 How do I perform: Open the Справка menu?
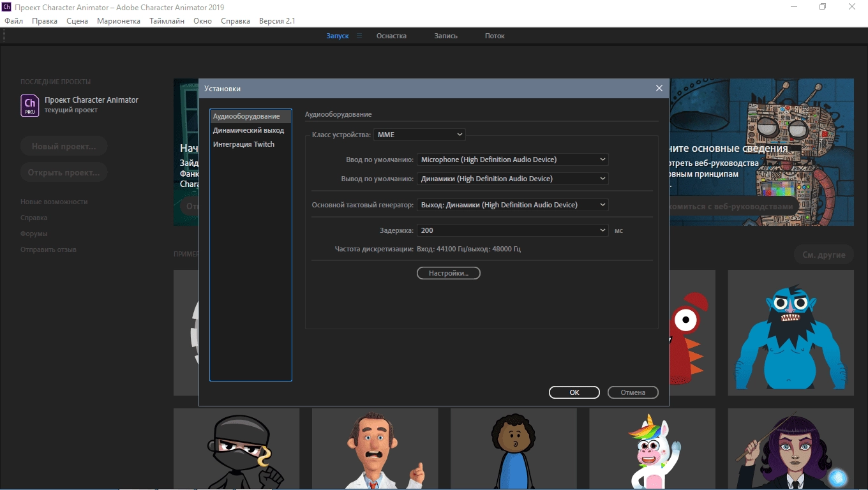tap(236, 21)
